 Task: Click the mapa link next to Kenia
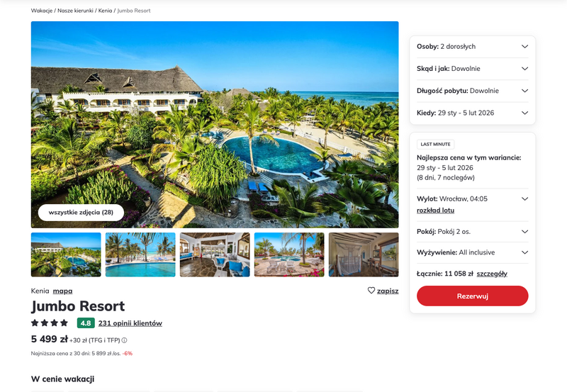point(62,291)
